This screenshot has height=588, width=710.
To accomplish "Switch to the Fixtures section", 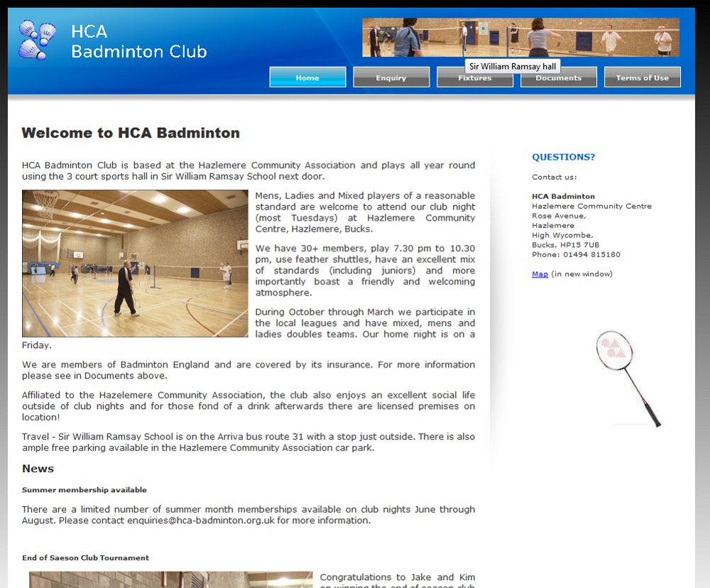I will (475, 77).
